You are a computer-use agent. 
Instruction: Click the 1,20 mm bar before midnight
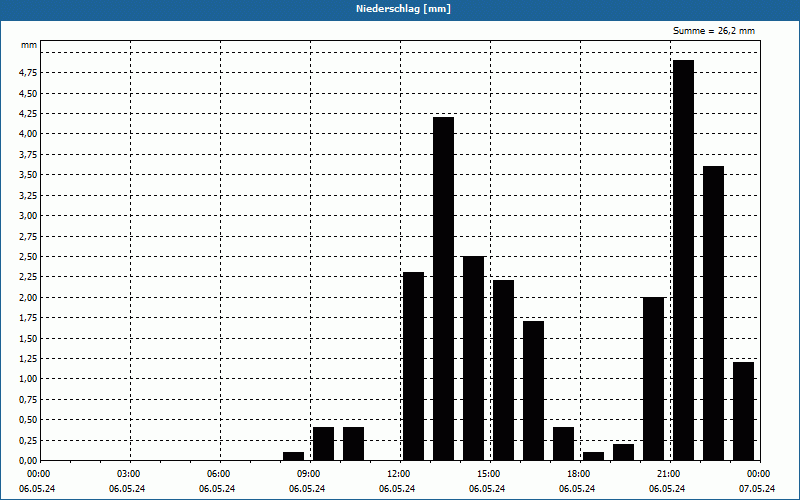click(743, 411)
